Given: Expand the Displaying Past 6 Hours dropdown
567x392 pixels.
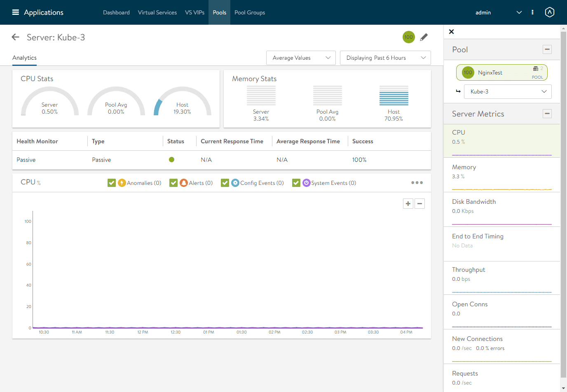Looking at the screenshot, I should (385, 58).
